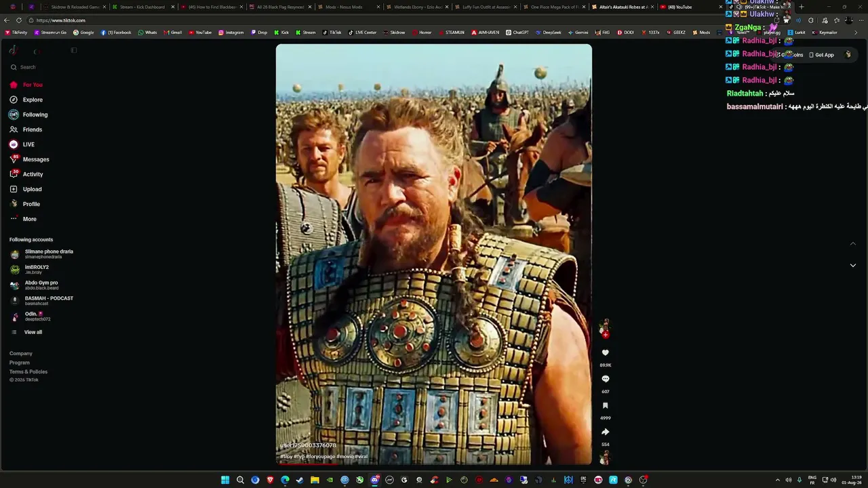Screen dimensions: 868x488
Task: Open the STEAMUN bookmark
Action: [452, 33]
